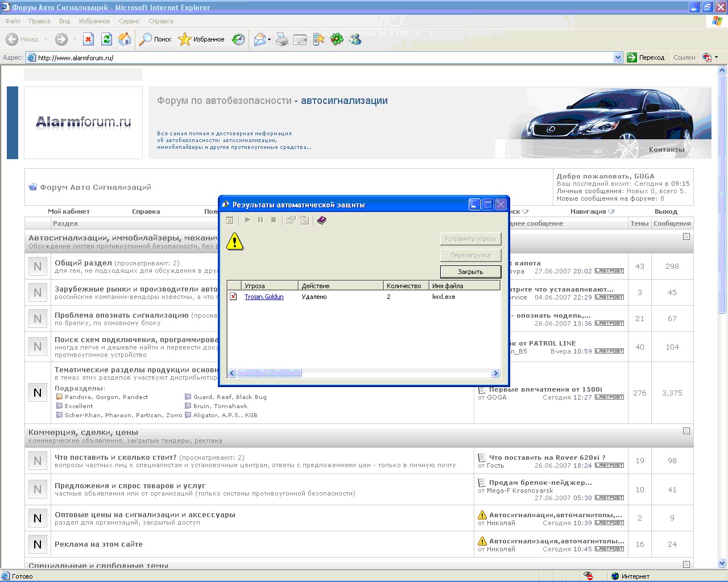Open the Что поставить на Rover 620si topic
728x582 pixels.
pos(547,458)
